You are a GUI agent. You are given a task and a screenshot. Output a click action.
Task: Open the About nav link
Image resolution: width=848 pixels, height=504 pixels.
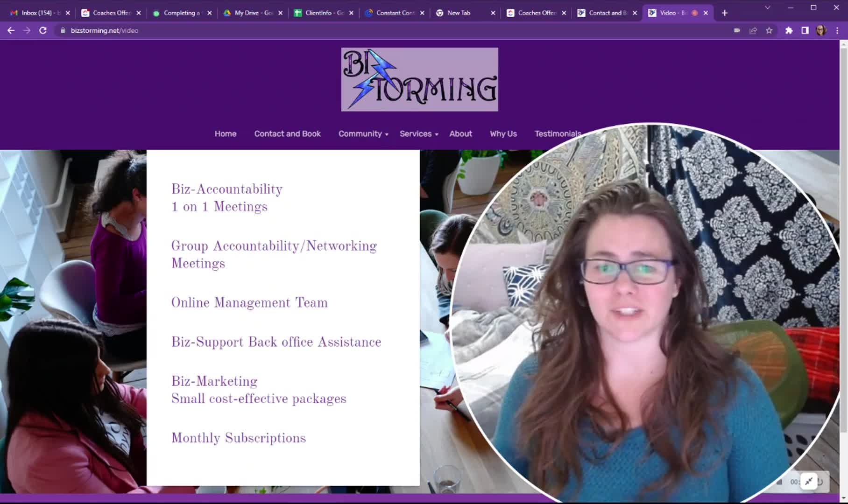(x=460, y=134)
